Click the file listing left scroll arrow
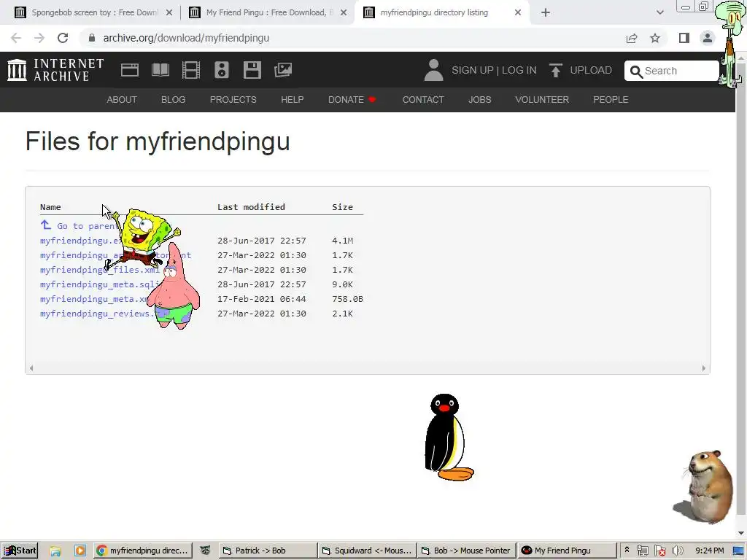Screen dimensions: 747x560 (x=31, y=368)
